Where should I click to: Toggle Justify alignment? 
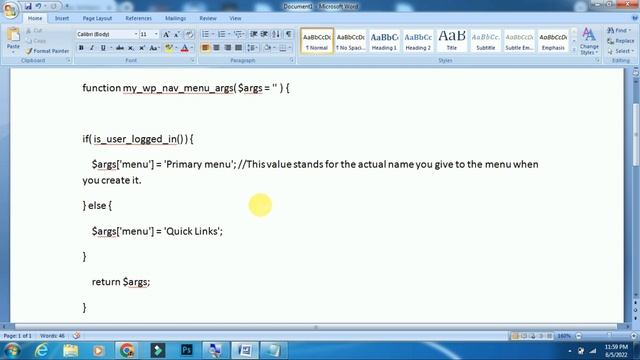(238, 48)
